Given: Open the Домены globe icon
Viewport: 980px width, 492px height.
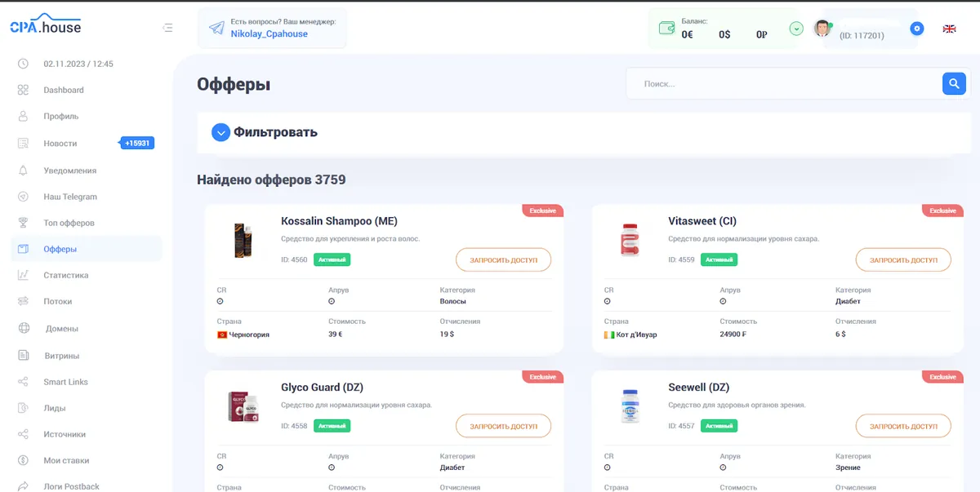Looking at the screenshot, I should tap(24, 328).
